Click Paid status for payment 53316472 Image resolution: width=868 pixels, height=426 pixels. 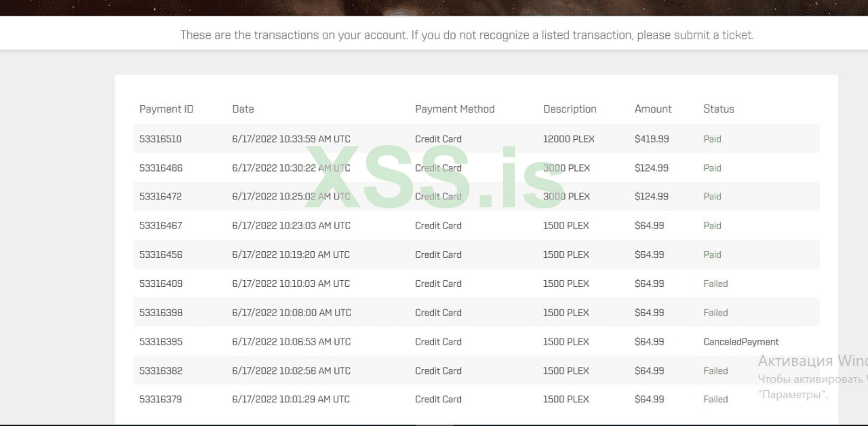(x=712, y=197)
